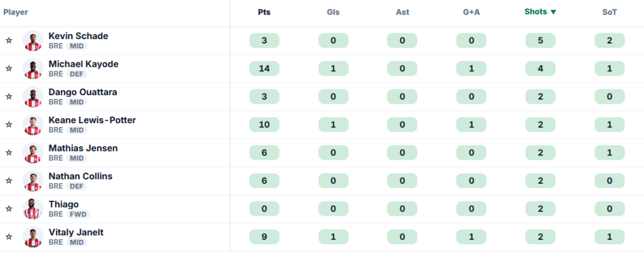Screen dimensions: 644x253
Task: Star Dango Ouattara as a favorite
Action: coord(9,96)
